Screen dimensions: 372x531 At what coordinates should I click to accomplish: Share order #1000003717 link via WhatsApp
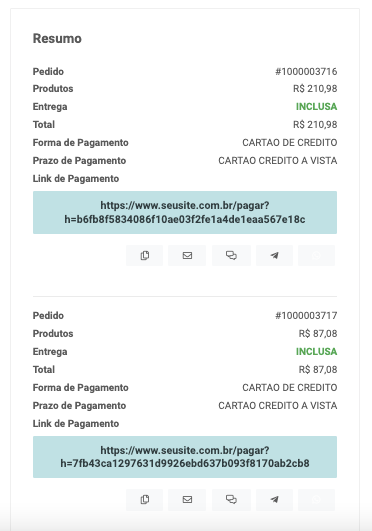click(x=316, y=500)
